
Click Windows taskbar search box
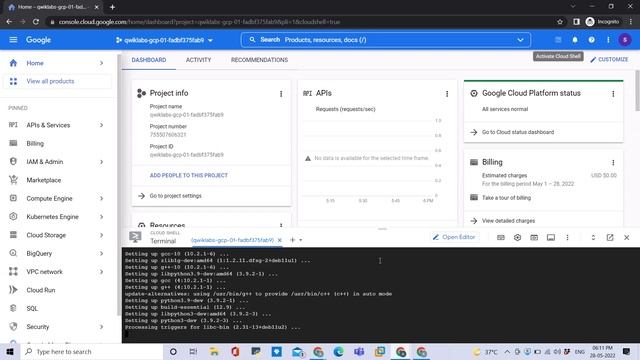coord(92,351)
